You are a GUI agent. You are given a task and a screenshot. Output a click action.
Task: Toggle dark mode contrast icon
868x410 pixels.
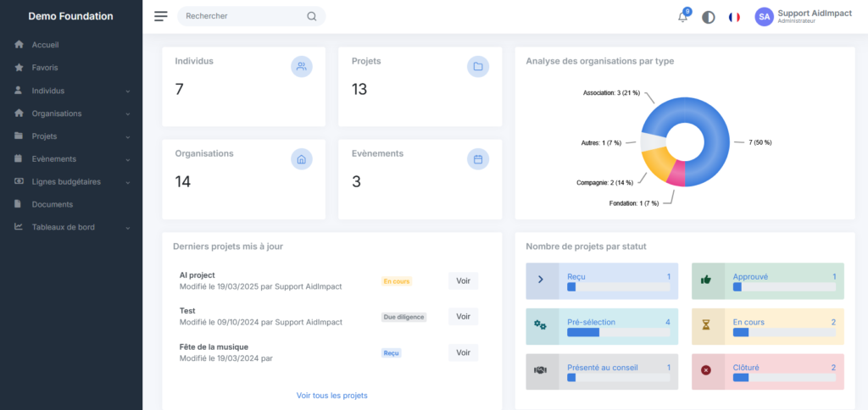[709, 17]
